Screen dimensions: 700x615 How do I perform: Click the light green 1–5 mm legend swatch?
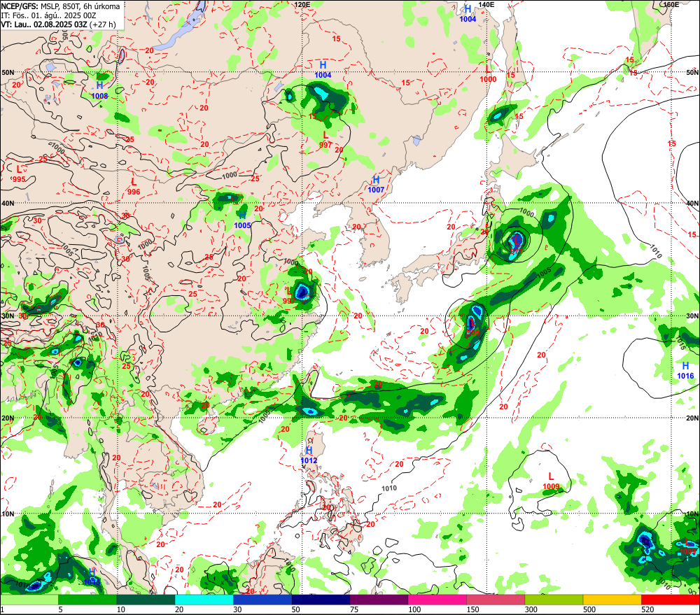coord(29,600)
